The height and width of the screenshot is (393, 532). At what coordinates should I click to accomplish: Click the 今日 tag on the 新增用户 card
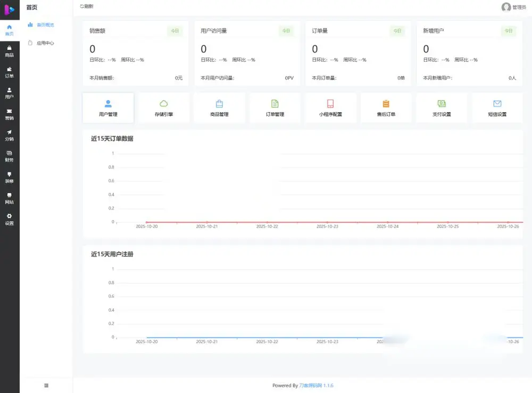(509, 31)
